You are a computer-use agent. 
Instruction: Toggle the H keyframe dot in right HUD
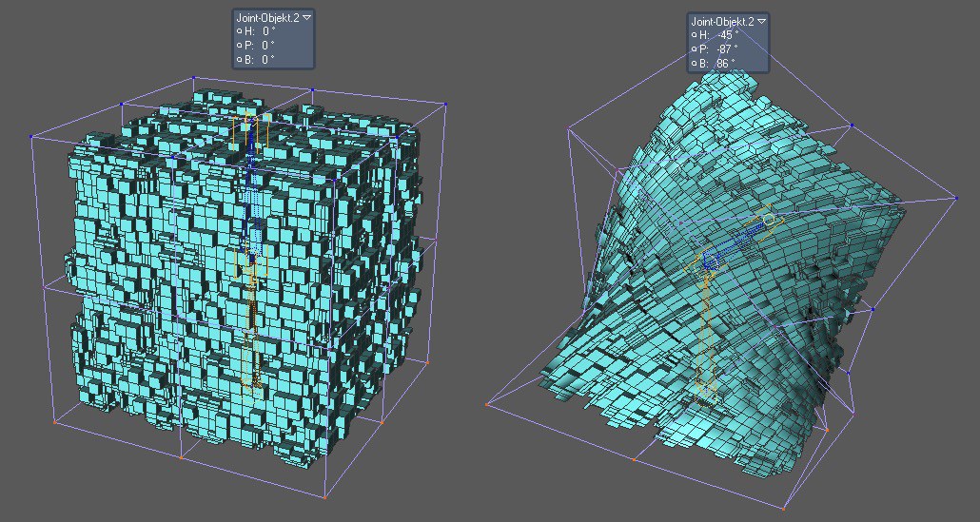tap(694, 34)
